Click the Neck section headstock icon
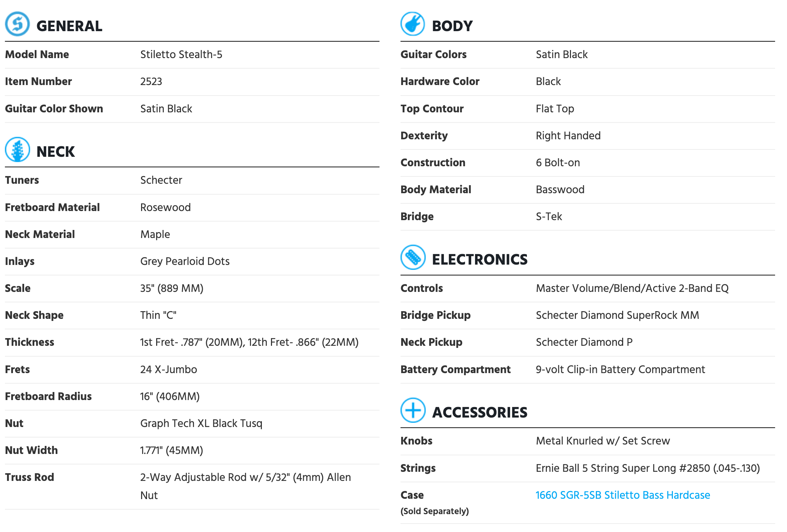787x532 pixels. tap(17, 150)
